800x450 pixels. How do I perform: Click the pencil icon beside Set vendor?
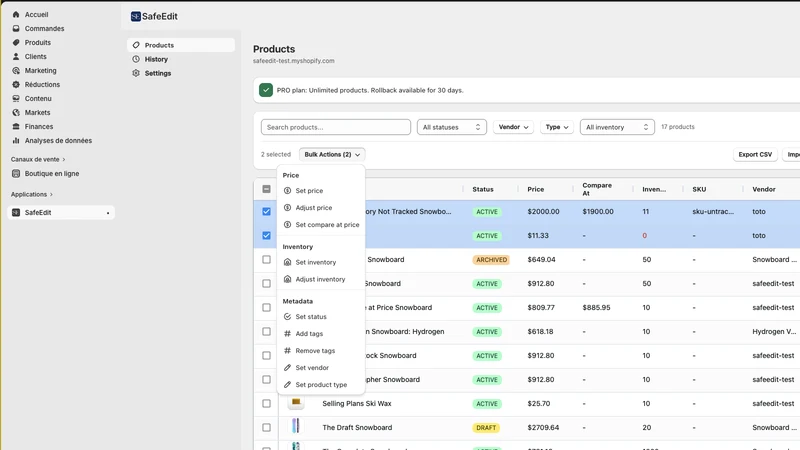(x=287, y=367)
